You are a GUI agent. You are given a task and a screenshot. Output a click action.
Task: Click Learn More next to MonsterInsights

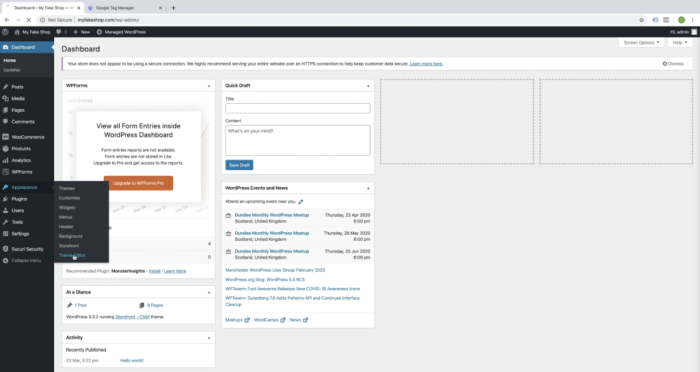click(175, 271)
